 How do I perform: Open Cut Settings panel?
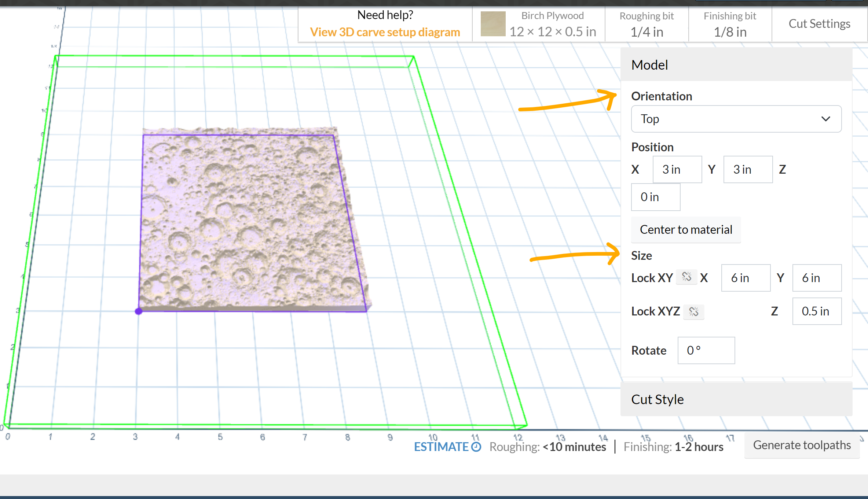(819, 24)
